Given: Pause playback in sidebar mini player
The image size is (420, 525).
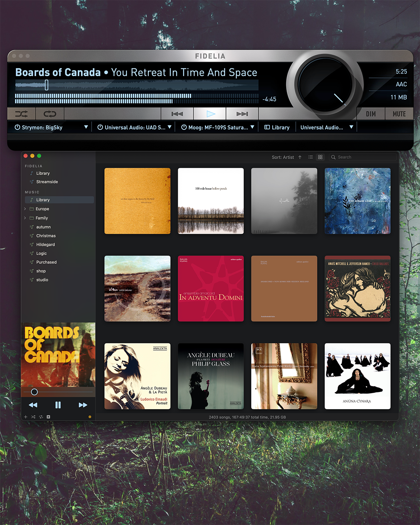Looking at the screenshot, I should (58, 405).
